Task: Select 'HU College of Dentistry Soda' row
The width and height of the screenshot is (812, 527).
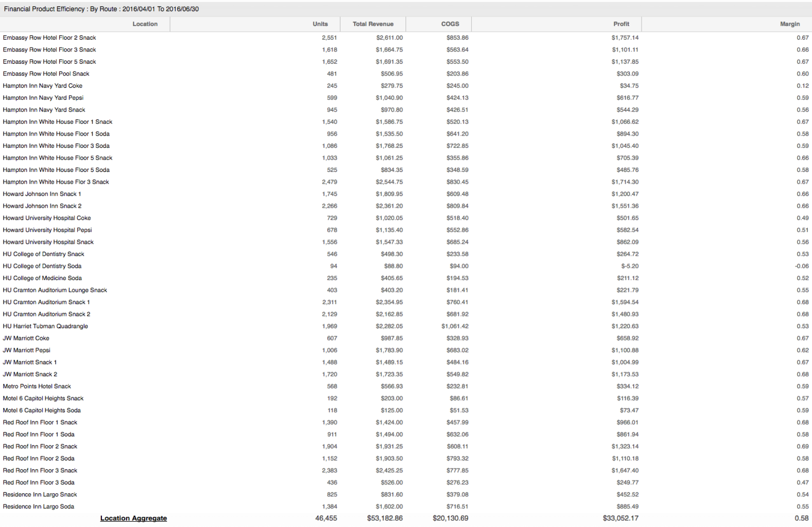Action: pos(406,266)
